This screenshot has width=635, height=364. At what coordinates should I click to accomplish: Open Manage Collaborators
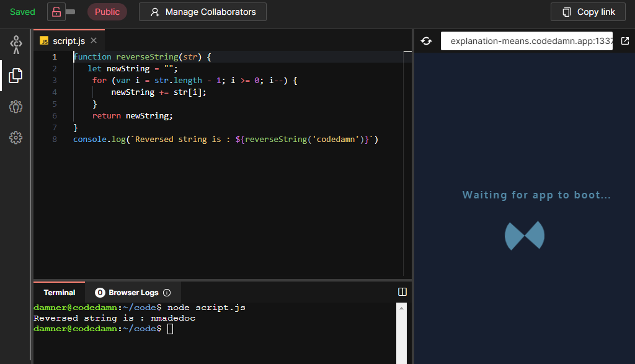(203, 12)
